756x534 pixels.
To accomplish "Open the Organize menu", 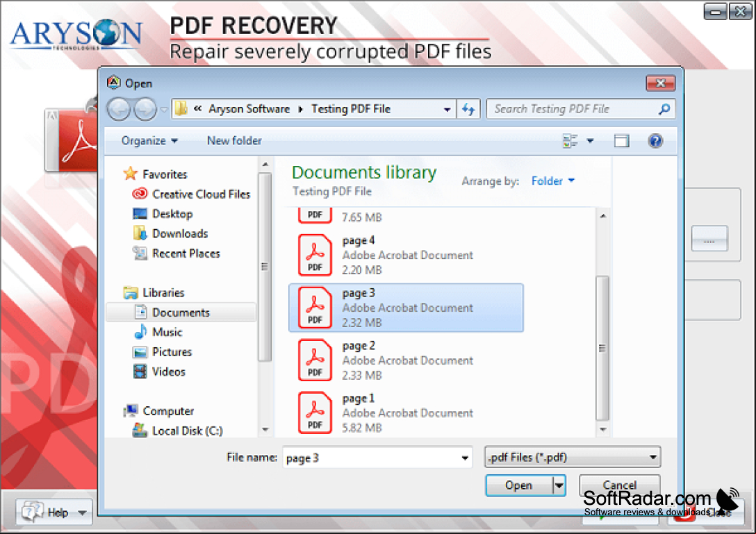I will click(149, 141).
